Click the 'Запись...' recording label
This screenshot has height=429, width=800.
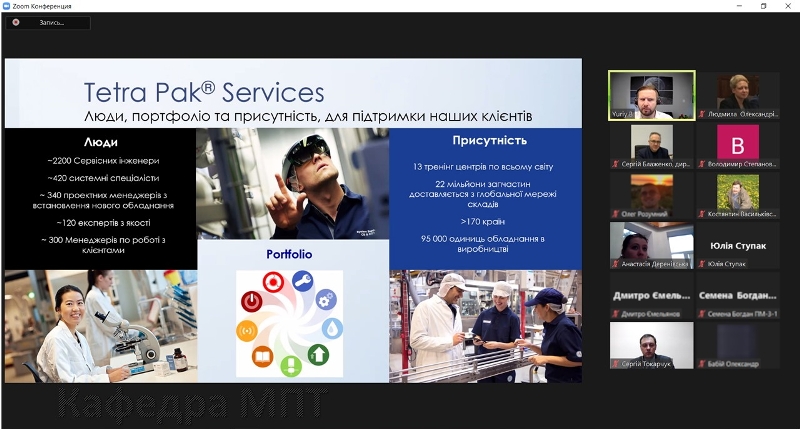click(52, 22)
